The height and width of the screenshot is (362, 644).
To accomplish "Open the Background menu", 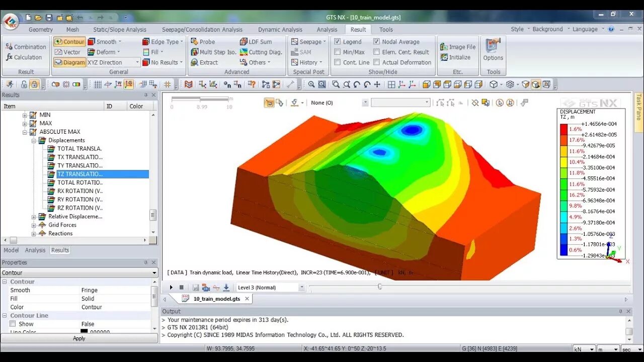I will coord(550,29).
